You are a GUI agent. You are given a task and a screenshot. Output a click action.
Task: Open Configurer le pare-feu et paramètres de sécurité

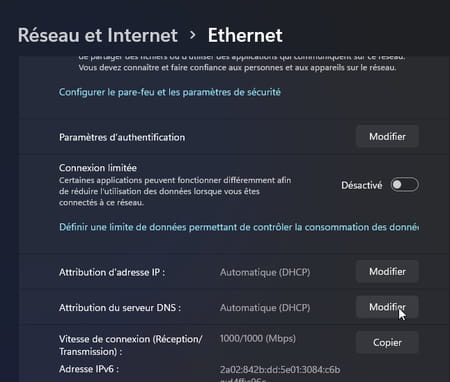click(170, 92)
